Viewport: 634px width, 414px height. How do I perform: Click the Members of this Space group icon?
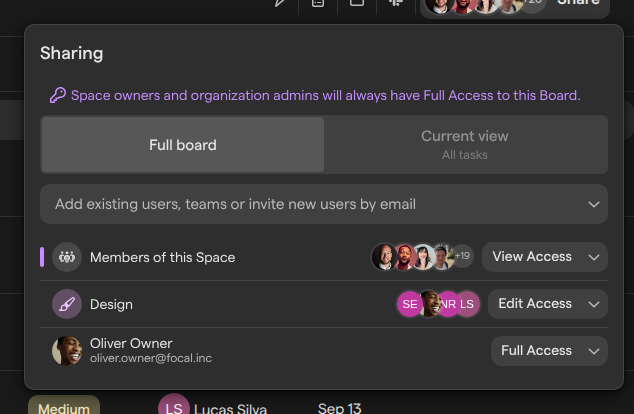[67, 257]
